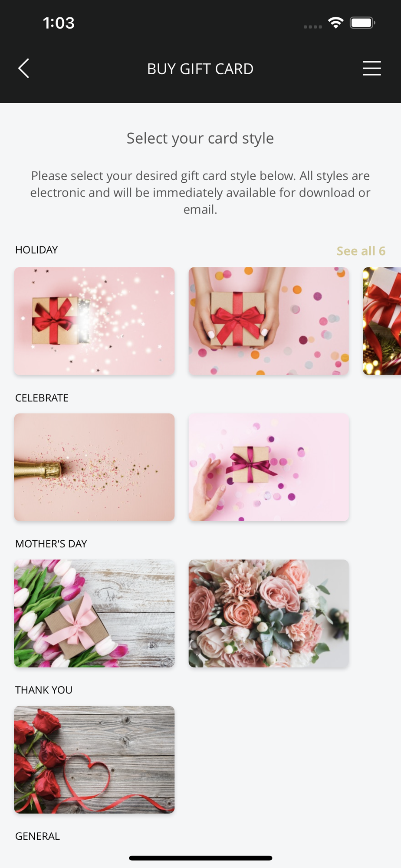This screenshot has width=401, height=868.
Task: Tap the cellular signal dots icon
Action: [x=313, y=27]
